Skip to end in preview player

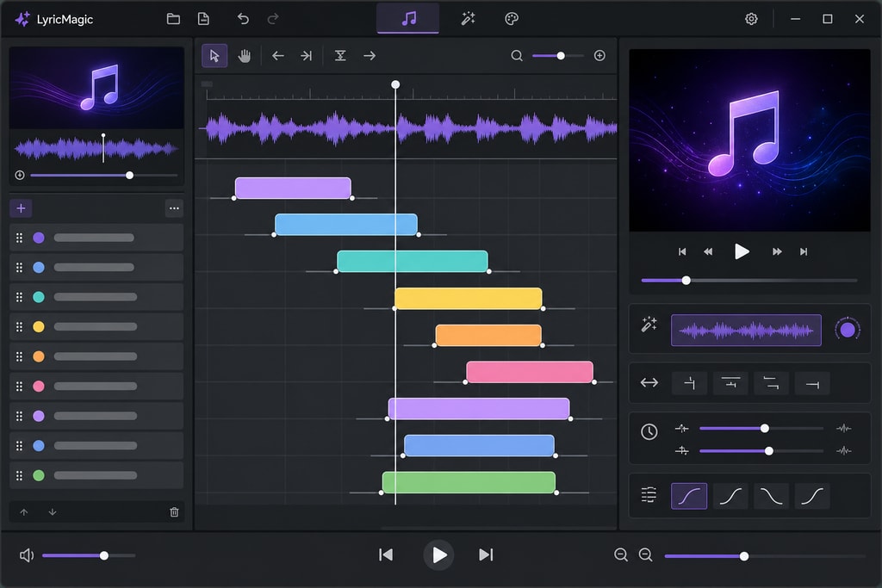click(804, 252)
